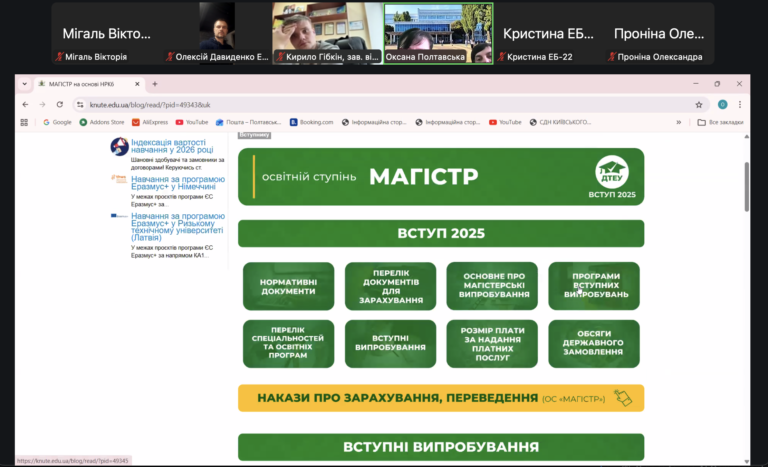Click the 'Нормативні документи' green tile
This screenshot has width=768, height=467.
[x=288, y=286]
